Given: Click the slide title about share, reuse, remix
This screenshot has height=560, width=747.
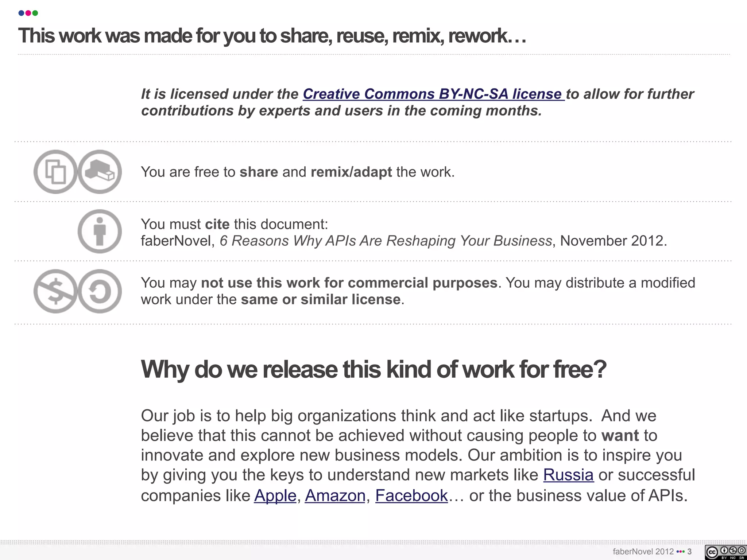Looking at the screenshot, I should (x=272, y=36).
